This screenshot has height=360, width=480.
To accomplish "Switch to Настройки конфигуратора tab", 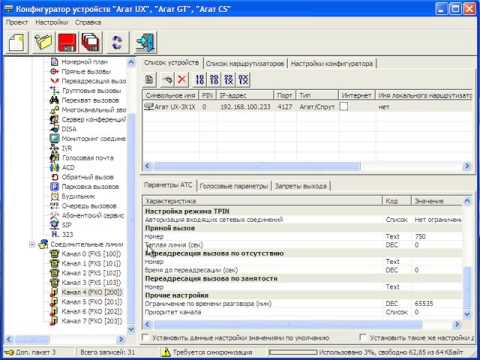I will (332, 63).
